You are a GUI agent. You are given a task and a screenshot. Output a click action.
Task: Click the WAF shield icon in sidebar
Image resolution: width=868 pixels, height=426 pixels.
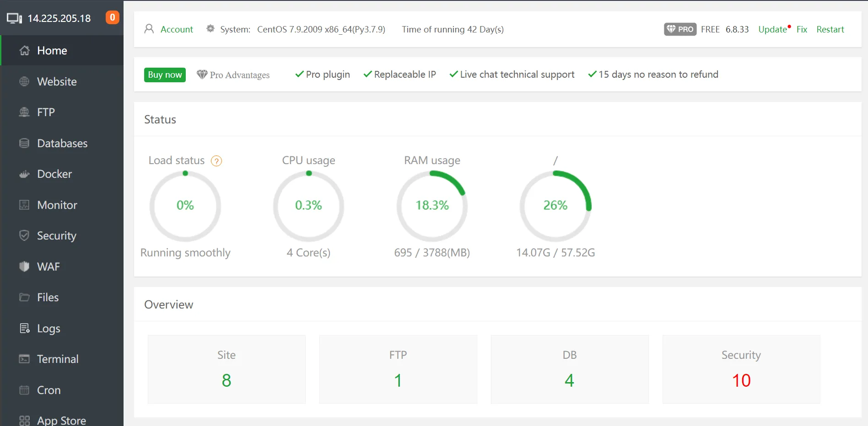[x=24, y=266]
